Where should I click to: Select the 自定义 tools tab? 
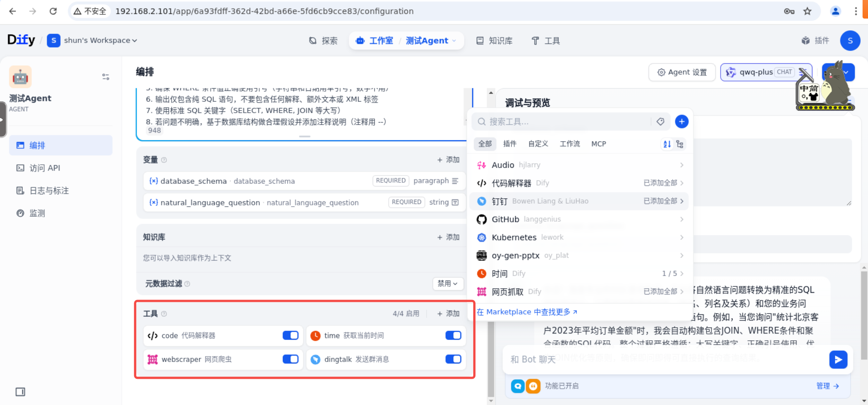click(x=538, y=144)
